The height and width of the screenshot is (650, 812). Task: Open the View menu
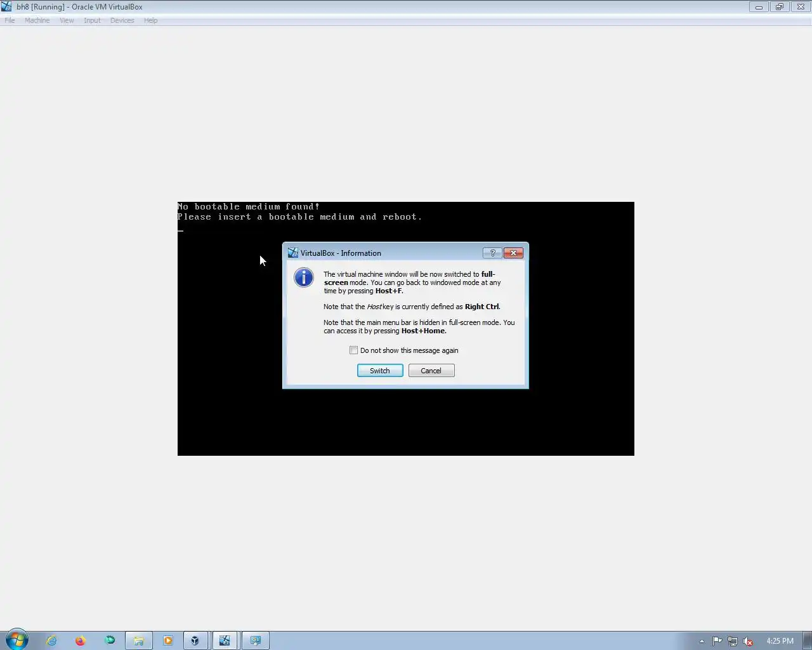[x=67, y=20]
